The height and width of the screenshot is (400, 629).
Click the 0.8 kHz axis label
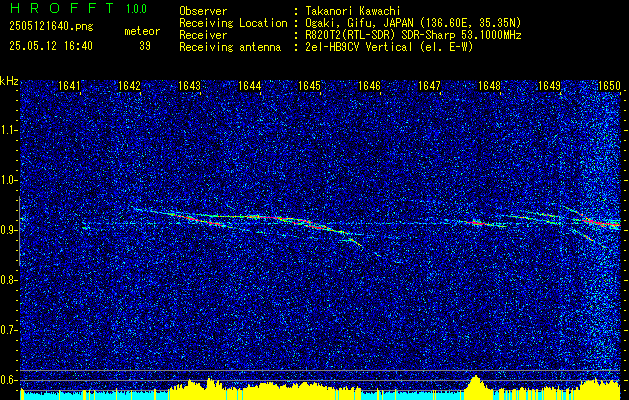tap(7, 280)
